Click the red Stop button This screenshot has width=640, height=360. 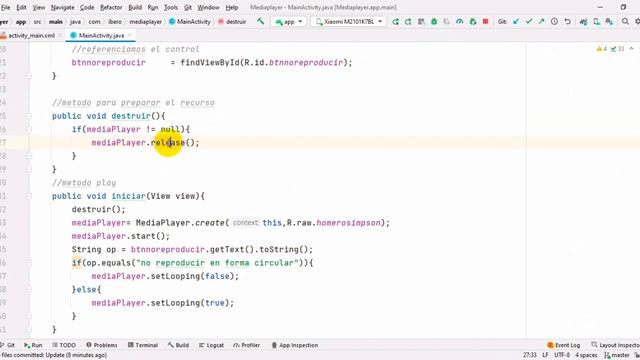[x=485, y=21]
